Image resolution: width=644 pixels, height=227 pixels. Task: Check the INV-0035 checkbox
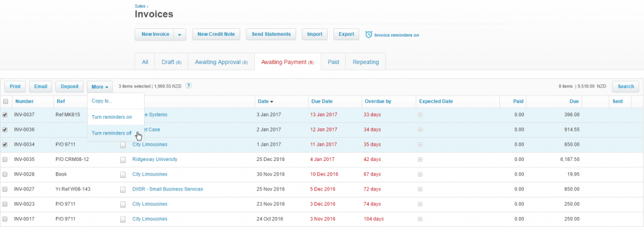(x=5, y=159)
